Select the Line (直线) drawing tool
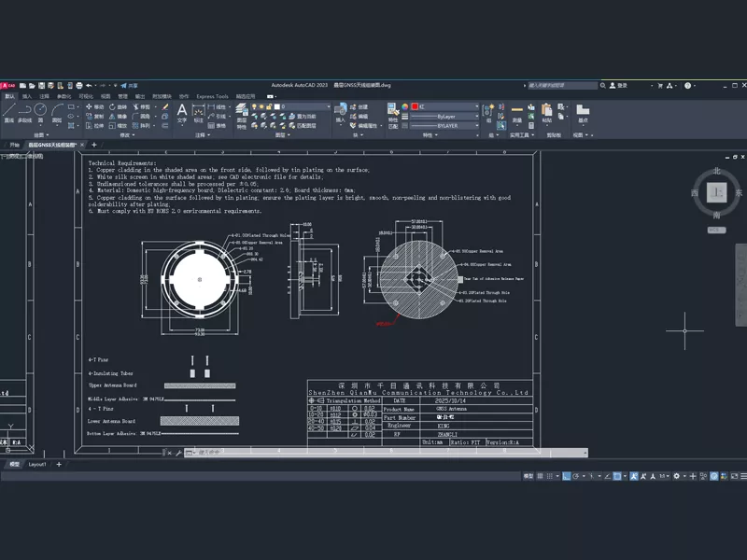Screen dimensions: 747x560 point(9,112)
